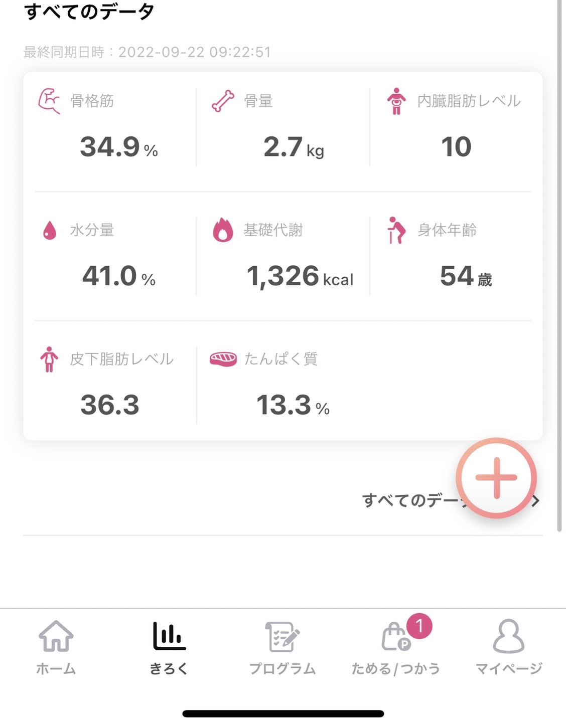Open the マイページ profile tab
Viewport: 566px width, 728px height.
pos(509,648)
